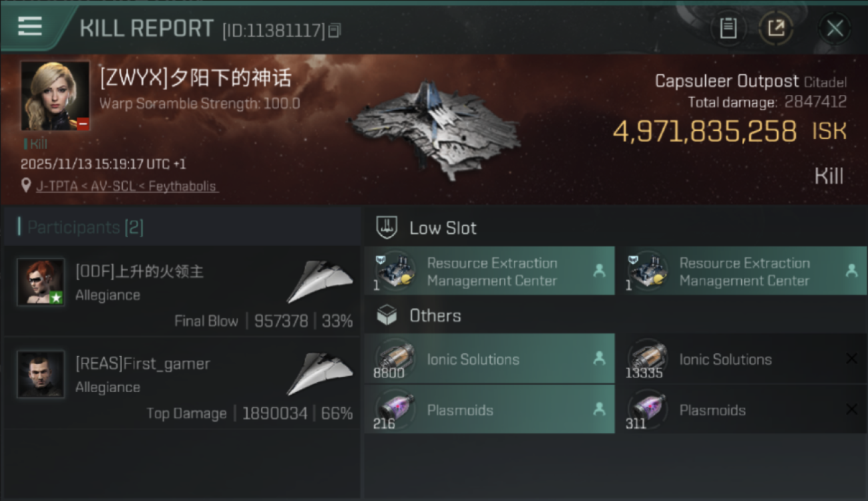The width and height of the screenshot is (868, 501).
Task: Click the Low Slot section header
Action: [x=443, y=228]
